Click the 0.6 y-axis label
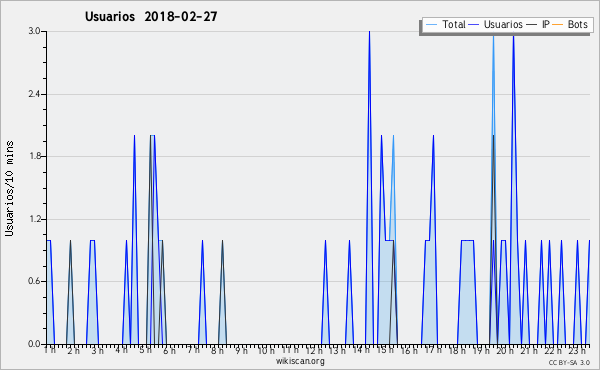 (x=35, y=282)
